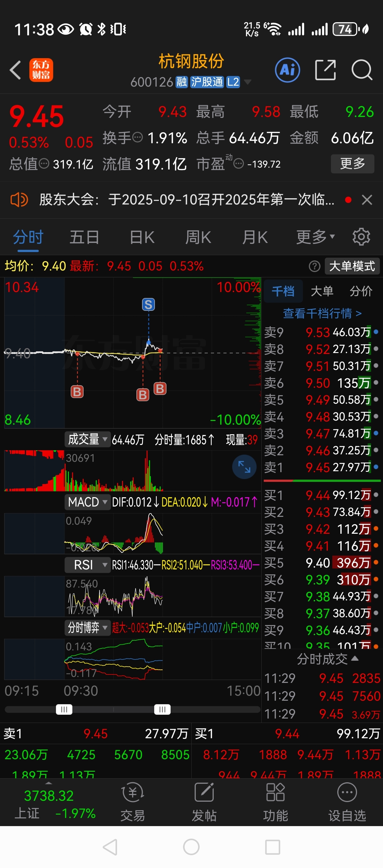Expand the index ticker up arrow
Viewport: 383px width, 868px height.
point(49,783)
